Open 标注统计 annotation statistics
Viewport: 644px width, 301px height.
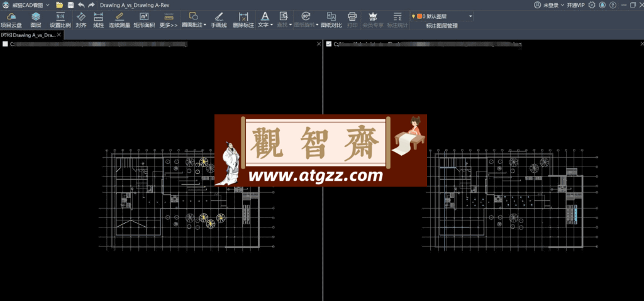pos(397,19)
